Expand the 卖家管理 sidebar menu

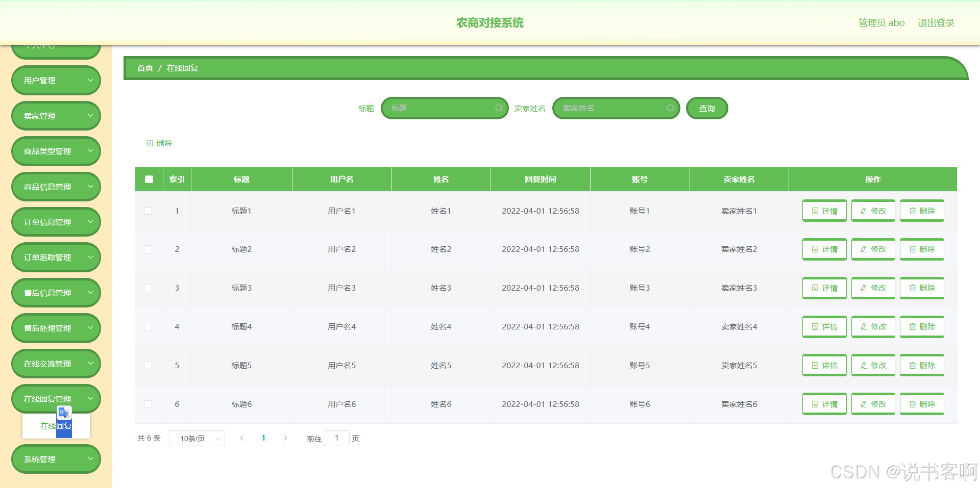click(x=56, y=116)
